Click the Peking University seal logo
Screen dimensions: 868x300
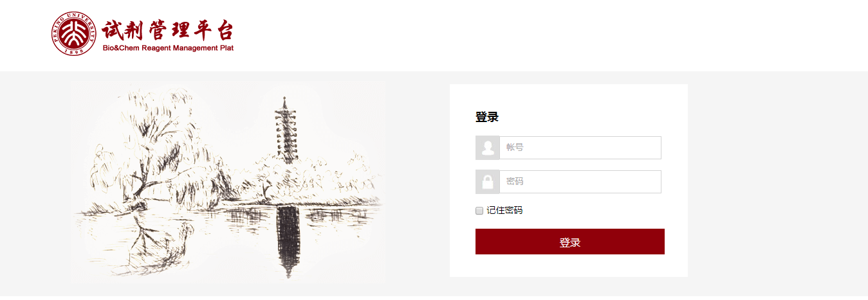[x=74, y=33]
